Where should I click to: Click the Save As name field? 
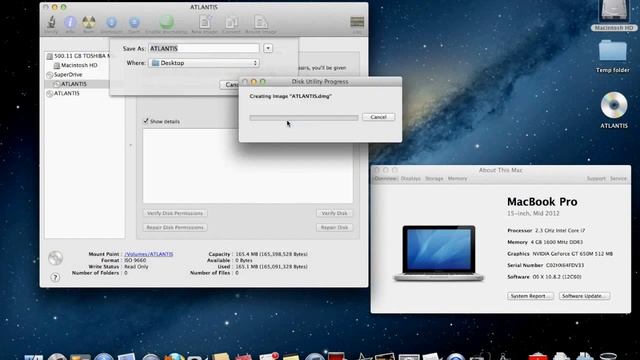204,49
